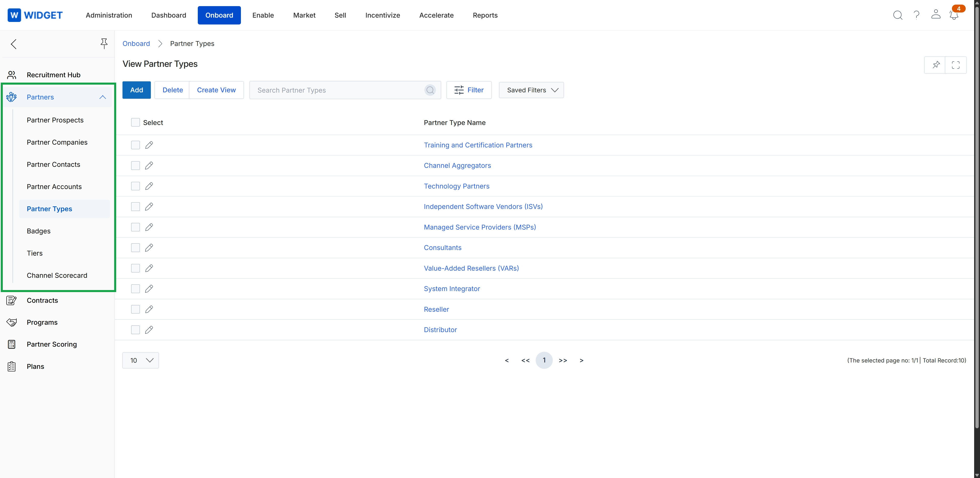Click the Onboard breadcrumb link
This screenshot has width=980, height=478.
136,43
